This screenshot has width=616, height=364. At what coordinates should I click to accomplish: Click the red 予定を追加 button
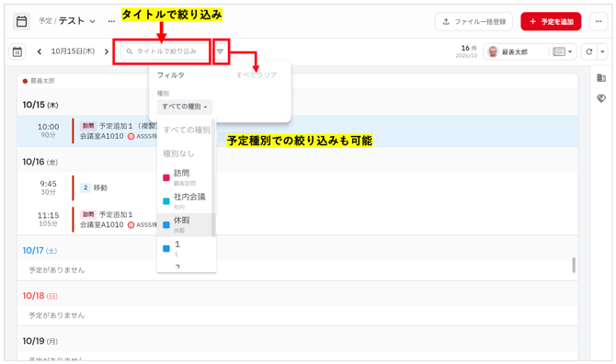tap(551, 21)
